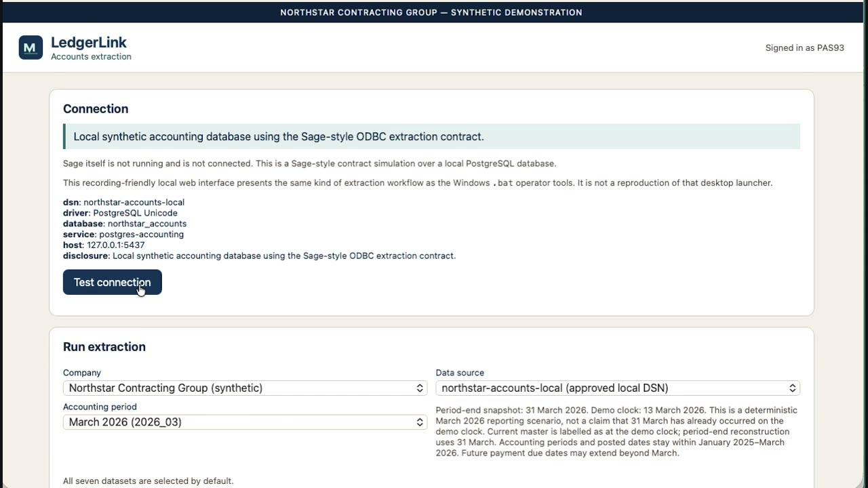Click the Period-end snapshot note paragraph

tap(618, 432)
